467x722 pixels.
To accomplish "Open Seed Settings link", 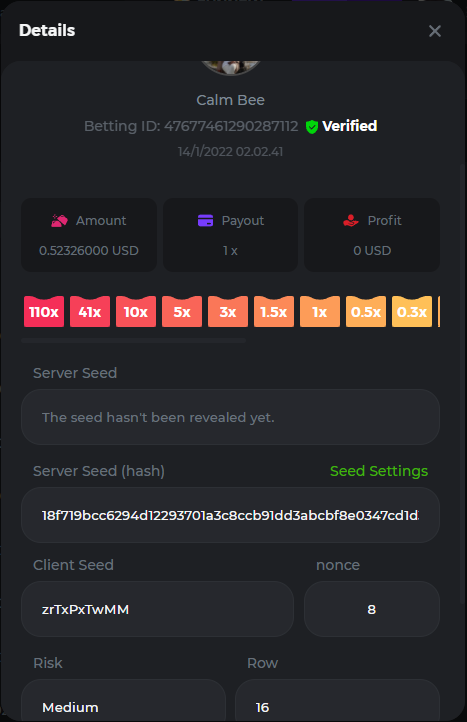I will coord(379,471).
